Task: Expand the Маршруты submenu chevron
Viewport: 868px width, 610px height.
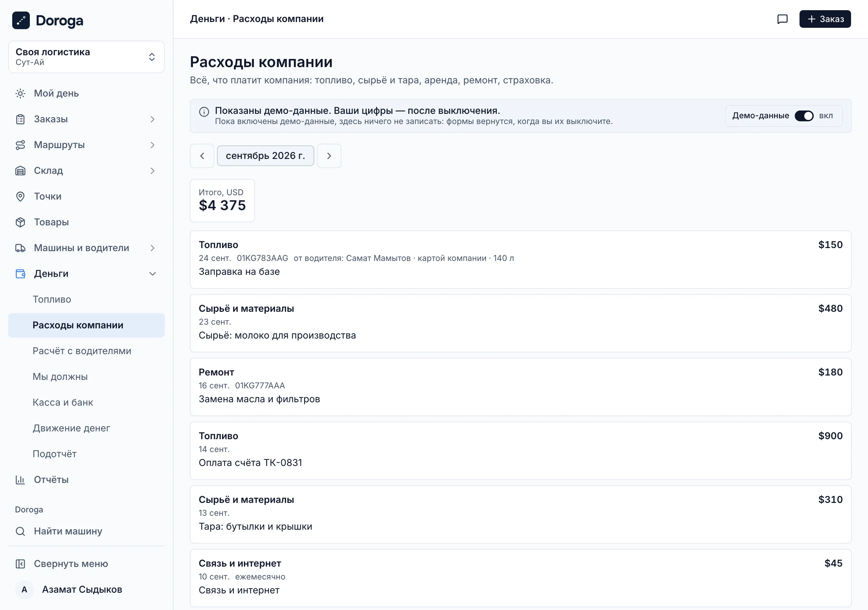Action: click(x=152, y=145)
